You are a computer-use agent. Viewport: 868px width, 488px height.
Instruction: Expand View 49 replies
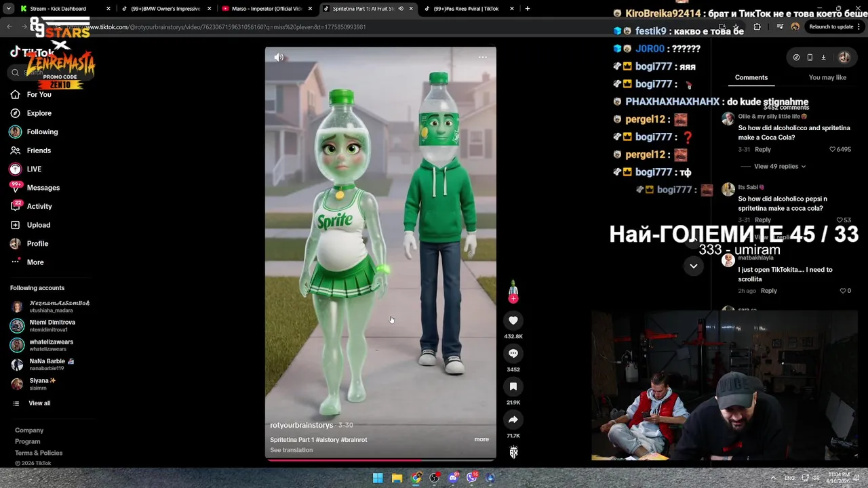click(x=780, y=166)
